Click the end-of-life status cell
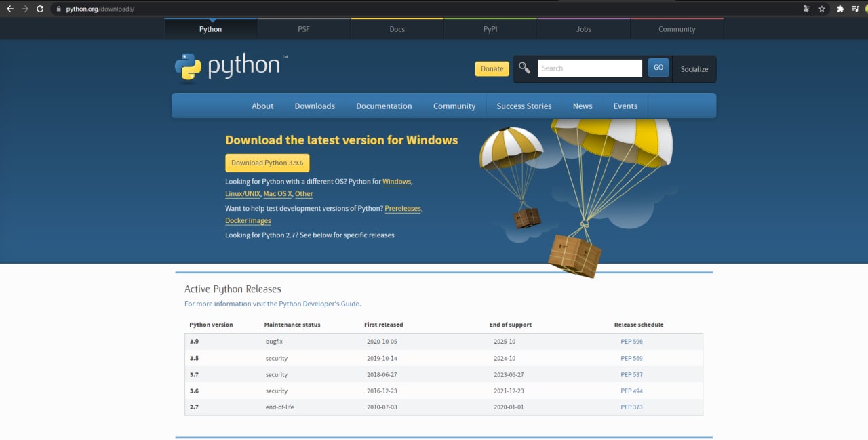The image size is (868, 440). [280, 407]
